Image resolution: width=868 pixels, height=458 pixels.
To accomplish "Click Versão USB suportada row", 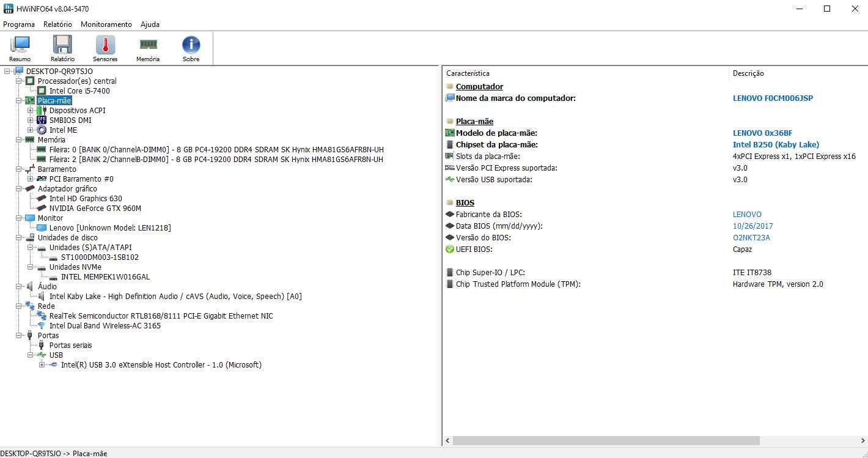I will 654,180.
